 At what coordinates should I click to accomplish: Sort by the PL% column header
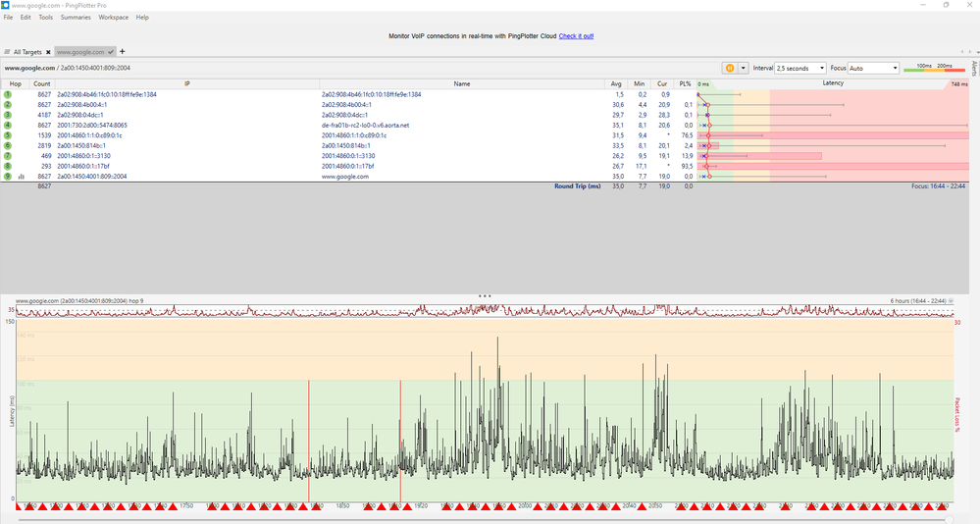coord(686,83)
